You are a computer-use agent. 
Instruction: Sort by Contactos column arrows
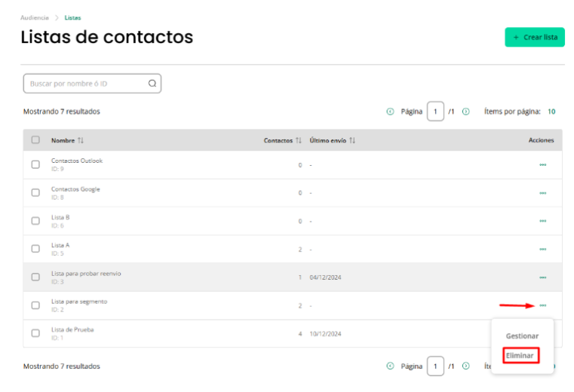299,140
